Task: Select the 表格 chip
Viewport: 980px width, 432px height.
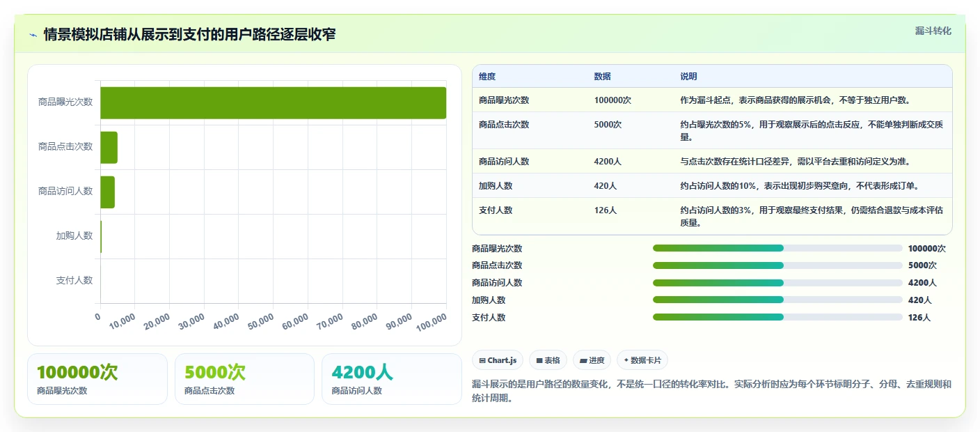Action: click(548, 360)
